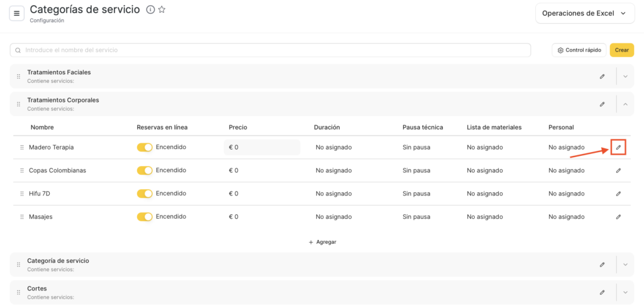Open the hamburger menu

(16, 13)
